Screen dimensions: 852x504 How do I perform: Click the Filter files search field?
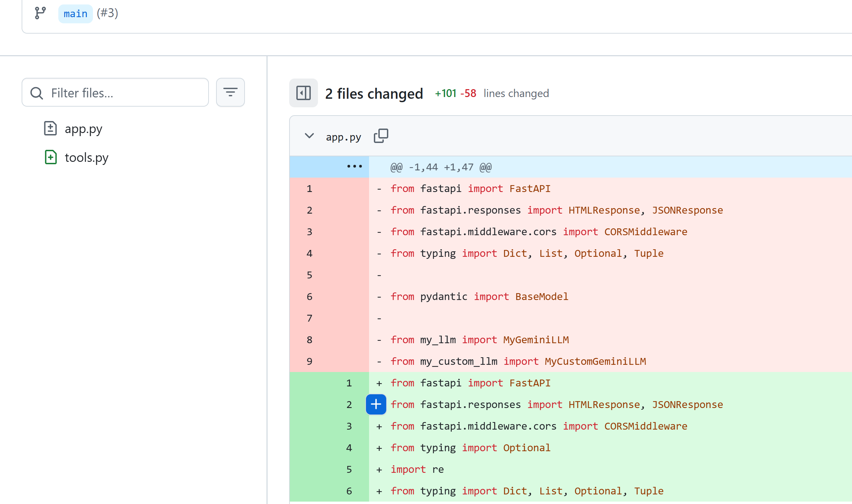pyautogui.click(x=127, y=93)
